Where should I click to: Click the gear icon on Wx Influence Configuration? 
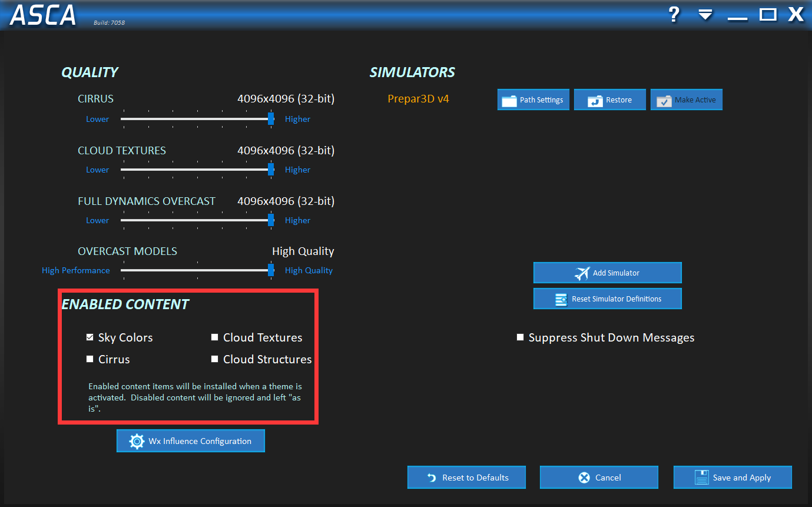pyautogui.click(x=137, y=441)
